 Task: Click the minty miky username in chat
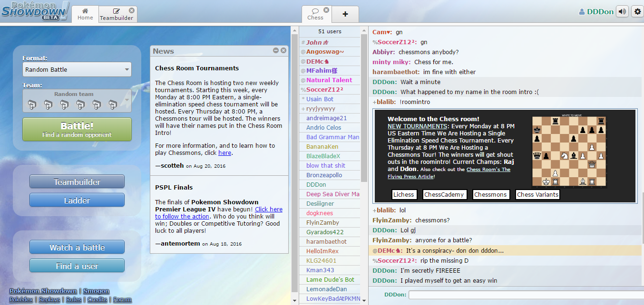(391, 62)
